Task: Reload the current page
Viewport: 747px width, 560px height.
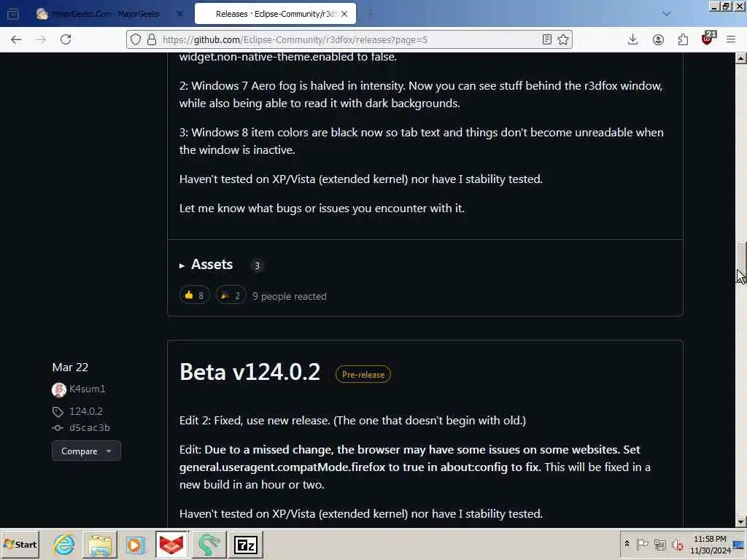Action: [x=66, y=39]
